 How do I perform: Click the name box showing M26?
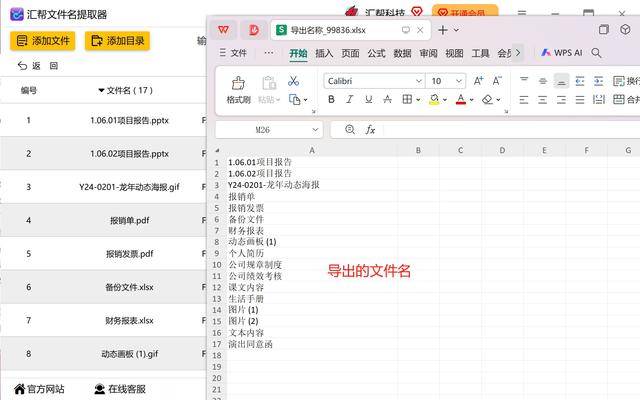coord(269,130)
